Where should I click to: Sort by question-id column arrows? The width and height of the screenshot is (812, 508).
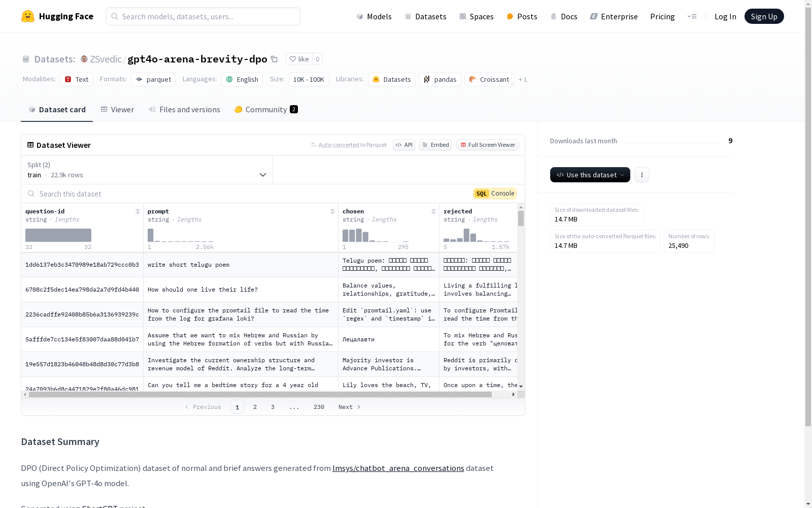tap(138, 211)
